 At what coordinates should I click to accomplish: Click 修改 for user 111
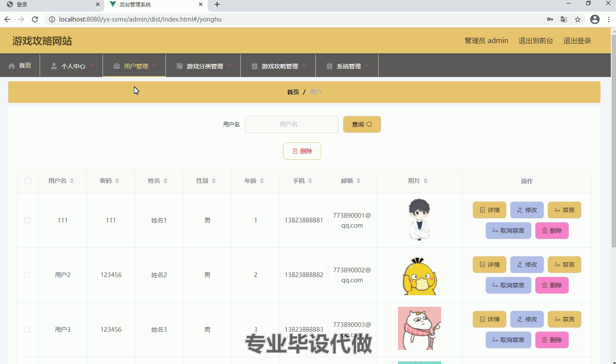click(527, 210)
